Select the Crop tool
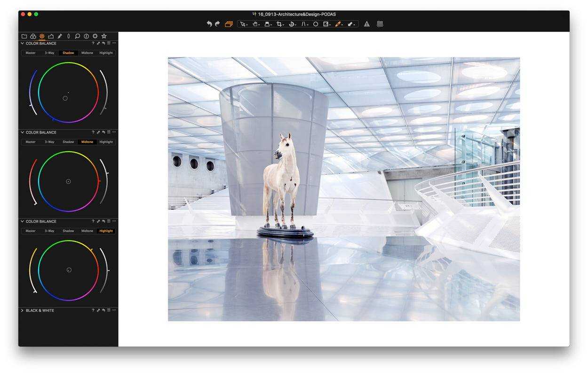The image size is (588, 373). [279, 24]
